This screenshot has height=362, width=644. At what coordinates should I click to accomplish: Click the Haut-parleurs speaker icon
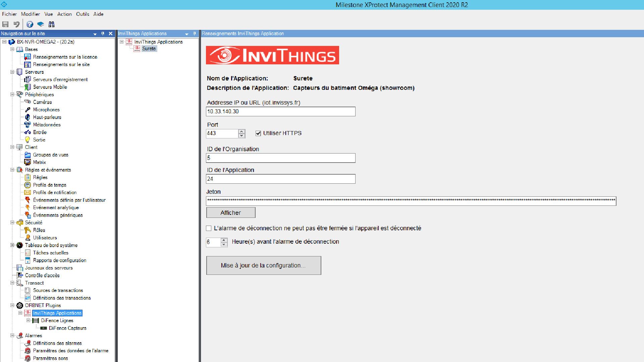(28, 117)
